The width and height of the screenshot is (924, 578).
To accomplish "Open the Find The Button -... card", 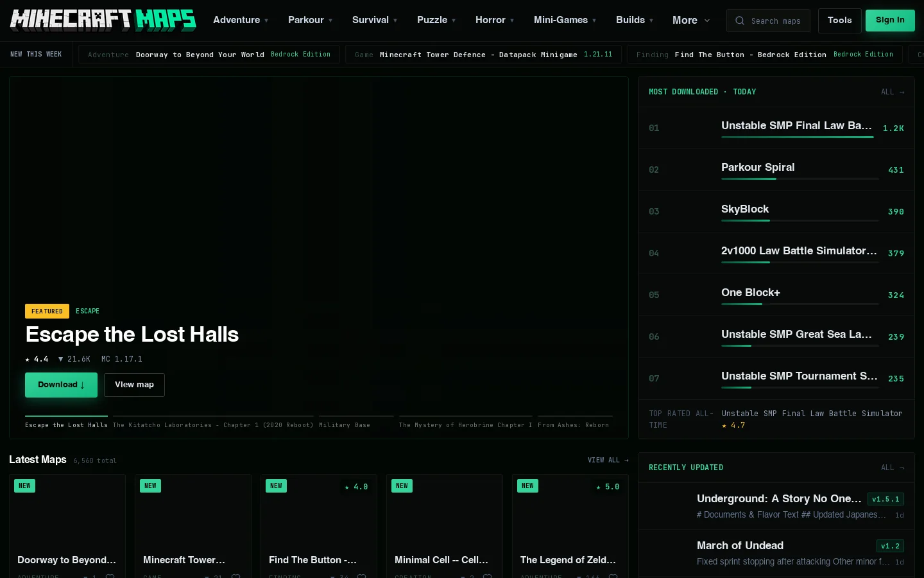I will pos(319,526).
